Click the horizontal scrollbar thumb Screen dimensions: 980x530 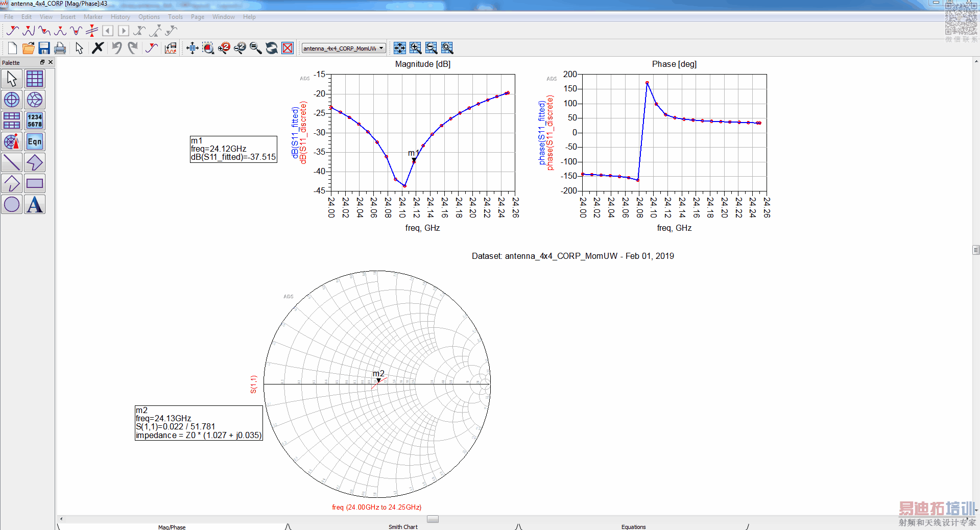433,519
